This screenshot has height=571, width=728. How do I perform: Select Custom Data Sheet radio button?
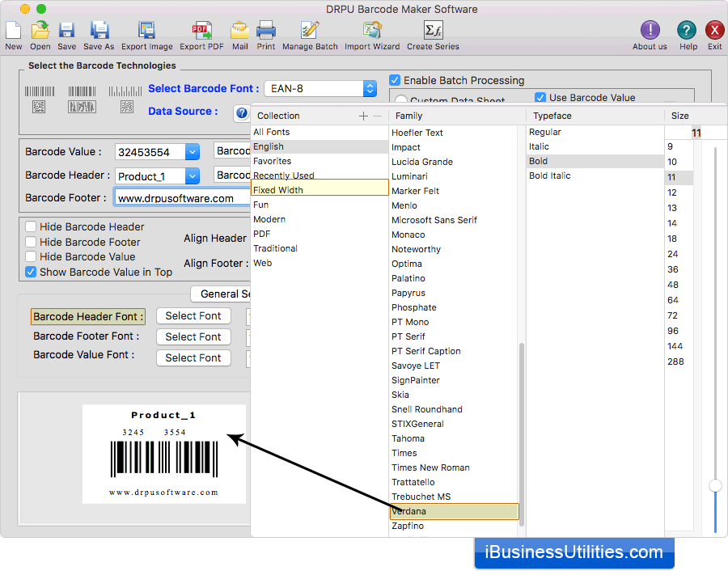pos(400,99)
